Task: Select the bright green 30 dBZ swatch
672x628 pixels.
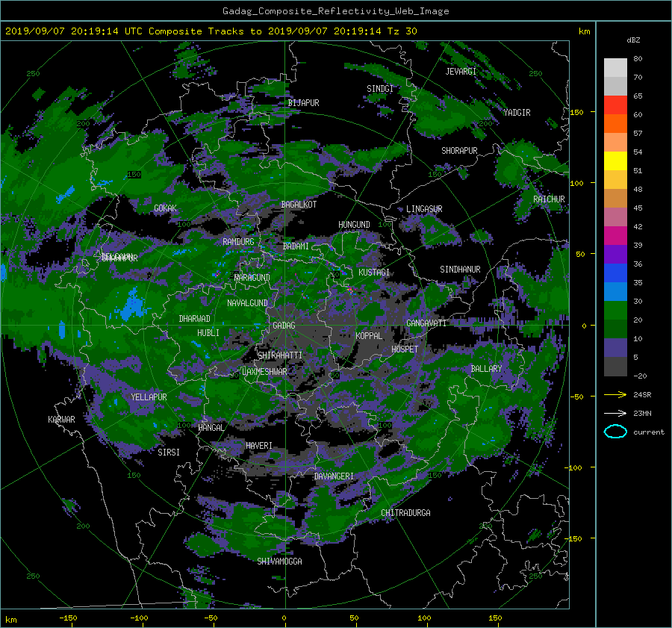Action: [x=615, y=310]
